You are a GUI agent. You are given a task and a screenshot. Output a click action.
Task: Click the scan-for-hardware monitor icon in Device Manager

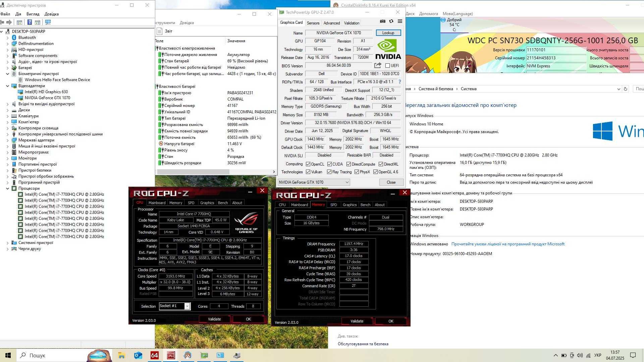coord(48,22)
